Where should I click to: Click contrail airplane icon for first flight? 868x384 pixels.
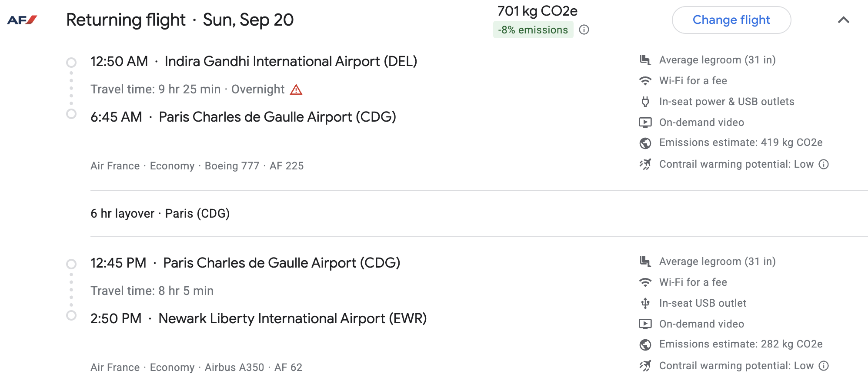[645, 164]
